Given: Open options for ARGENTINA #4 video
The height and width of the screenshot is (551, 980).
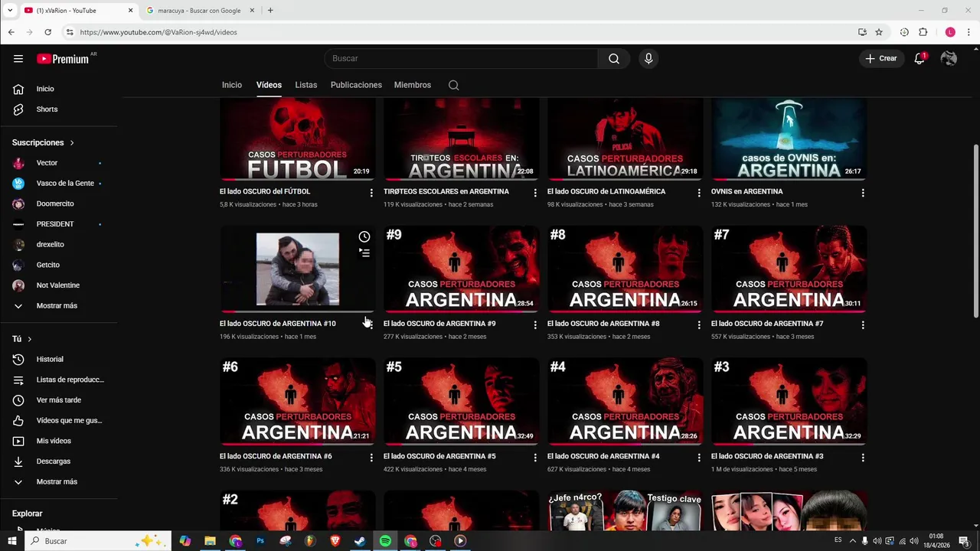Looking at the screenshot, I should click(x=699, y=458).
